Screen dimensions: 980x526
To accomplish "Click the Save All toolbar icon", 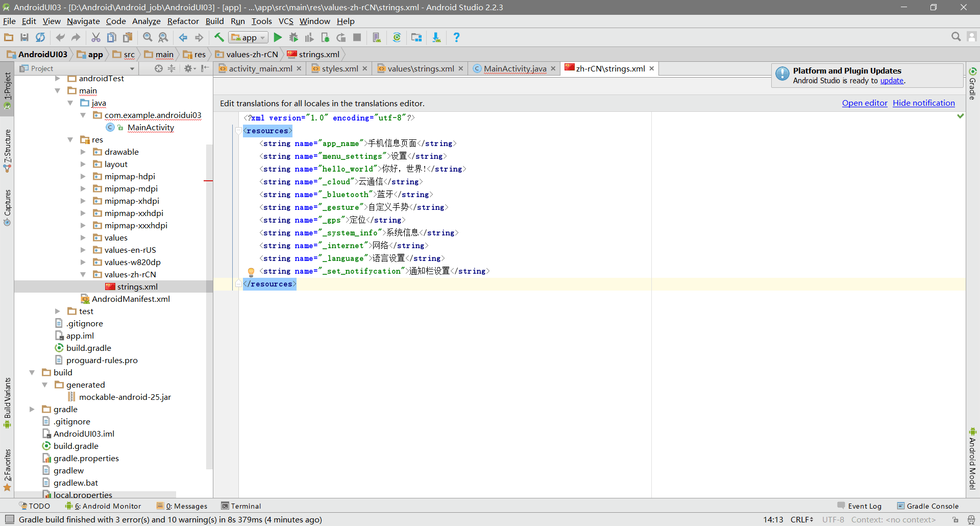I will 24,37.
